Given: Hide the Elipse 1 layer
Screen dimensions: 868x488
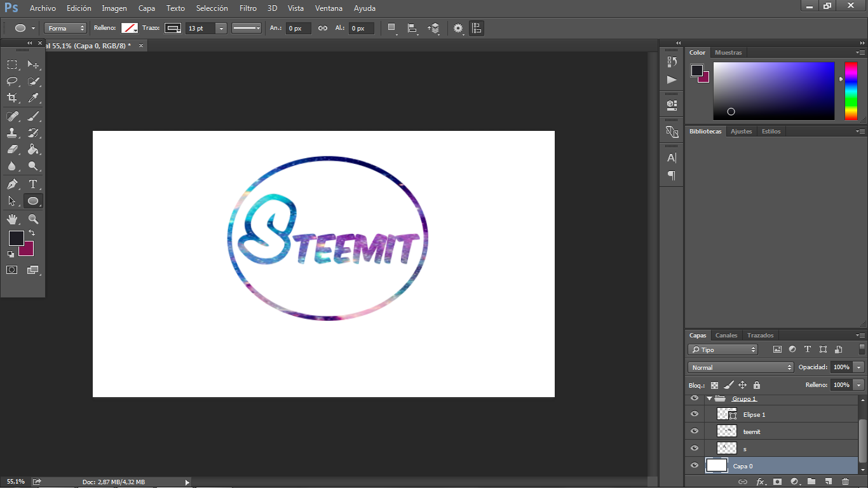Looking at the screenshot, I should tap(695, 414).
